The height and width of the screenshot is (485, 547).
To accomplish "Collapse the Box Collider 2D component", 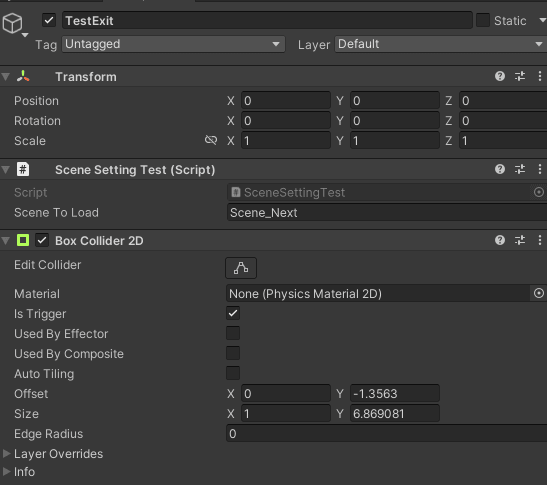I will tap(6, 240).
